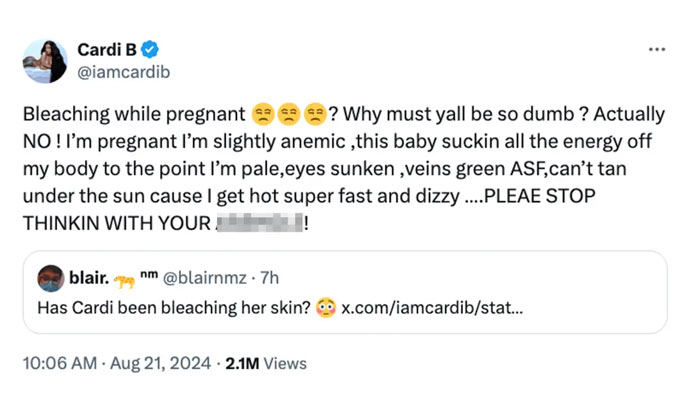Click the last unamused emoji before question mark

point(313,115)
